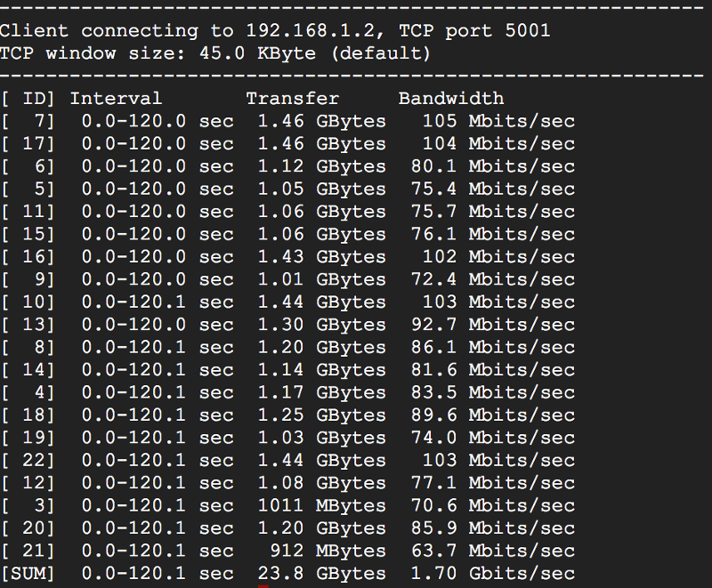Click the 1011 MBytes transfer for ID 3
The image size is (712, 588).
321,505
